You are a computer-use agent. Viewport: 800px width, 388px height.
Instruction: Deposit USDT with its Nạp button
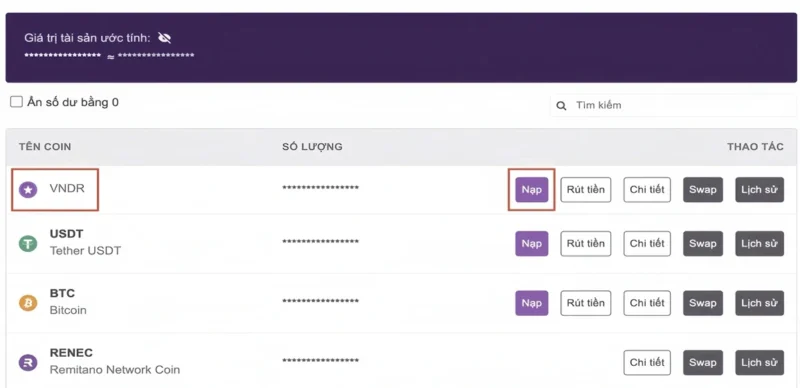point(532,244)
